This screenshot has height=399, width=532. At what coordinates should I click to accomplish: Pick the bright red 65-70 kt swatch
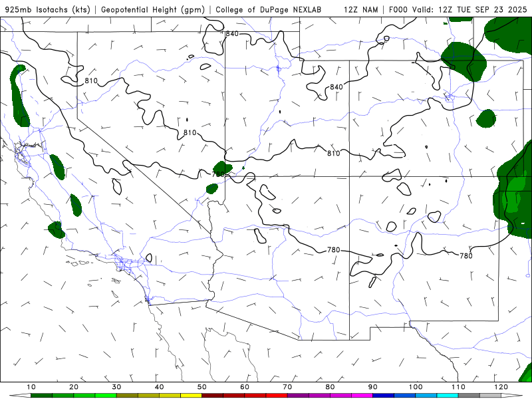coord(277,396)
